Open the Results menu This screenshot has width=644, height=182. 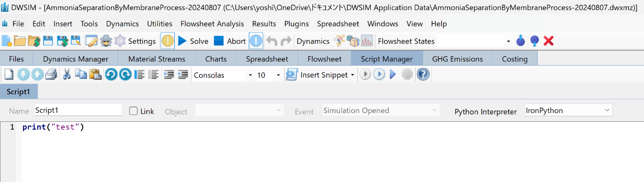pyautogui.click(x=264, y=24)
